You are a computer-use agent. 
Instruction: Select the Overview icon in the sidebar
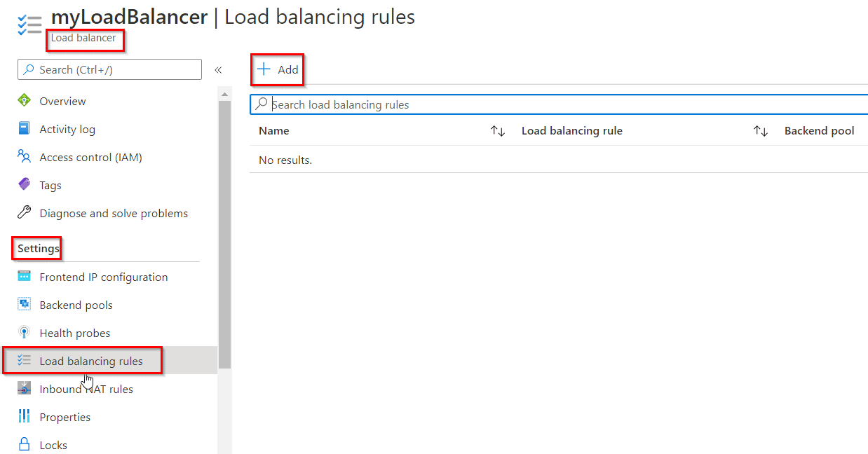click(24, 100)
